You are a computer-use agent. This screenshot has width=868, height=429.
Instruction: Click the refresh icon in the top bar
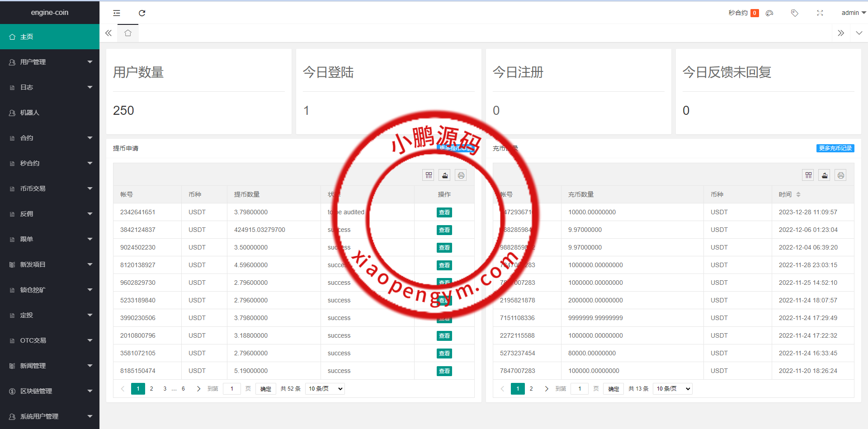point(142,13)
